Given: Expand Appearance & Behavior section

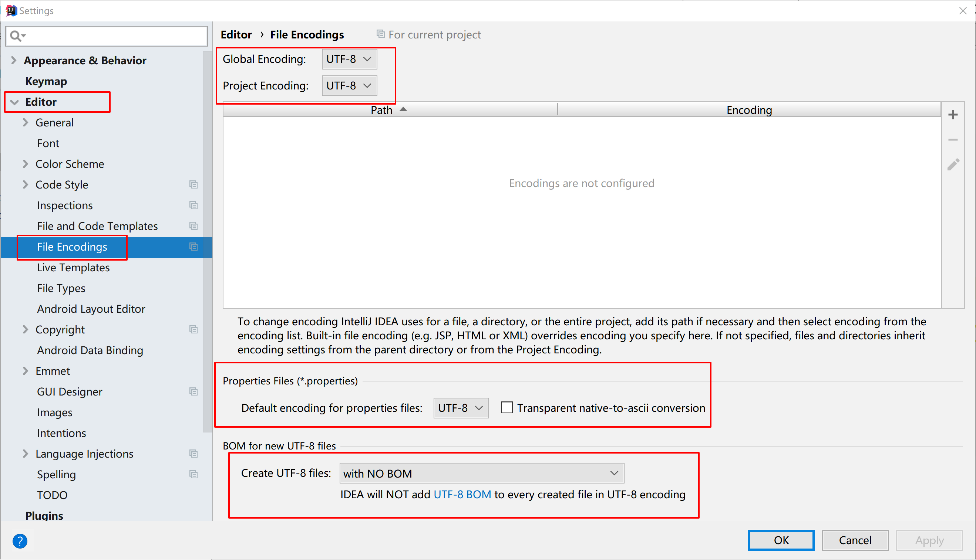Looking at the screenshot, I should click(x=14, y=60).
